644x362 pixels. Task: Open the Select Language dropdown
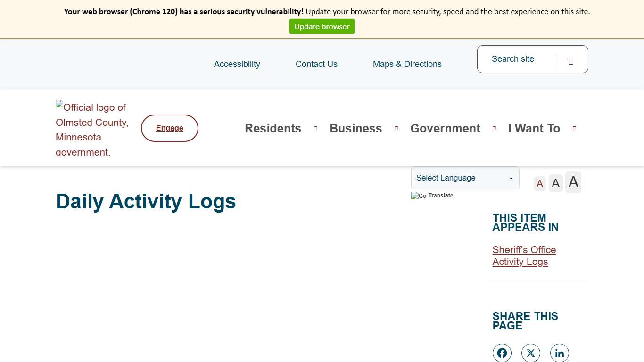click(464, 178)
